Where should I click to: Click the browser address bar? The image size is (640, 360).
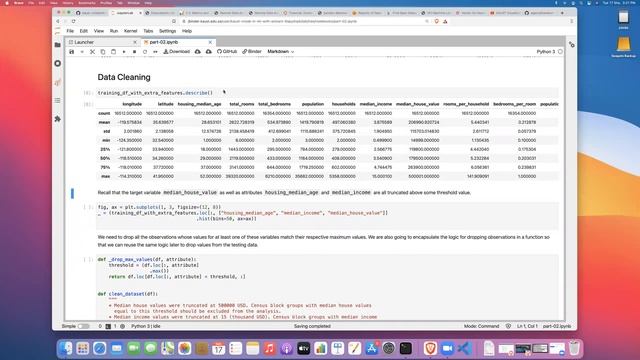[x=304, y=21]
